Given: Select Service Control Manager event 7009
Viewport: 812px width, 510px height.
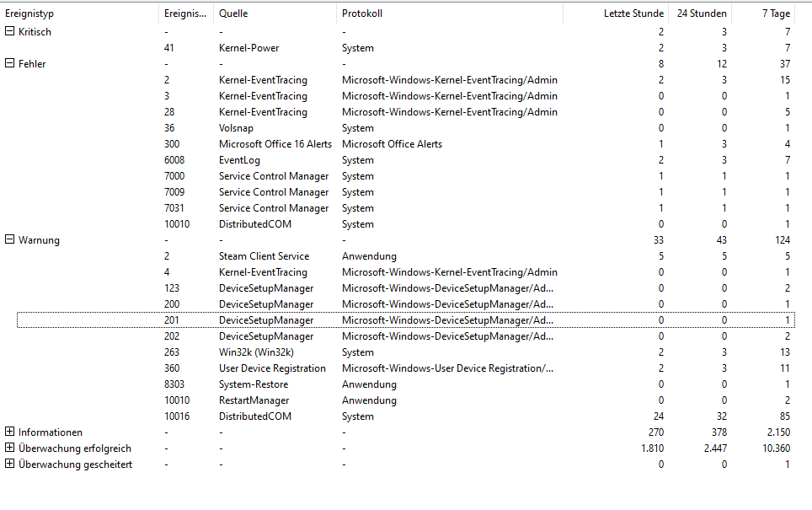Looking at the screenshot, I should click(x=405, y=191).
